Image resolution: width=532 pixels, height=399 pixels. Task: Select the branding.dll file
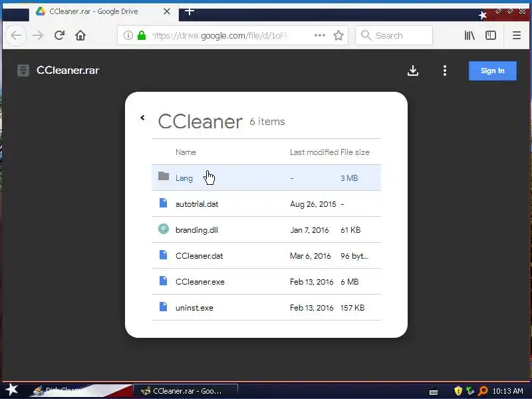pos(266,229)
